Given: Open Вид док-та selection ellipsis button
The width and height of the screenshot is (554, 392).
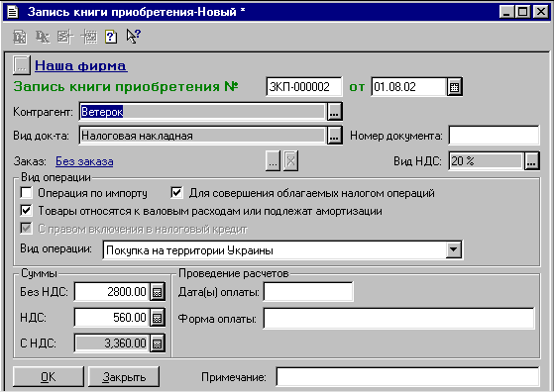Looking at the screenshot, I should coord(334,136).
